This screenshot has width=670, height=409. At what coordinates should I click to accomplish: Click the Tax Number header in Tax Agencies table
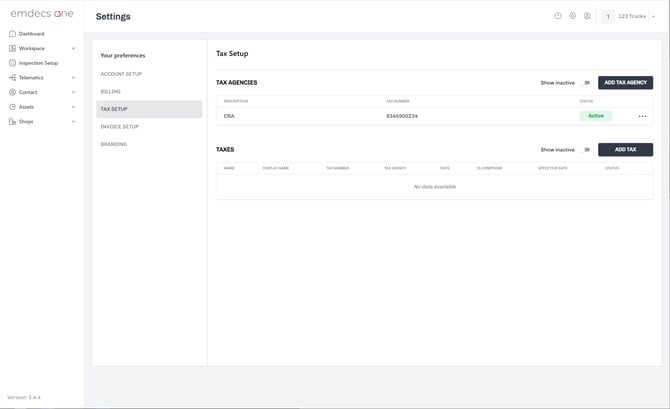(398, 101)
